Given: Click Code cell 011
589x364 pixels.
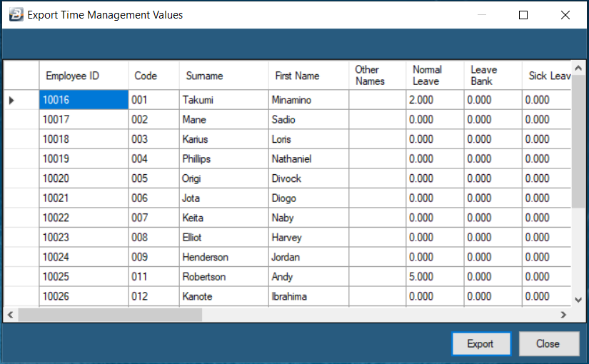Looking at the screenshot, I should tap(153, 276).
